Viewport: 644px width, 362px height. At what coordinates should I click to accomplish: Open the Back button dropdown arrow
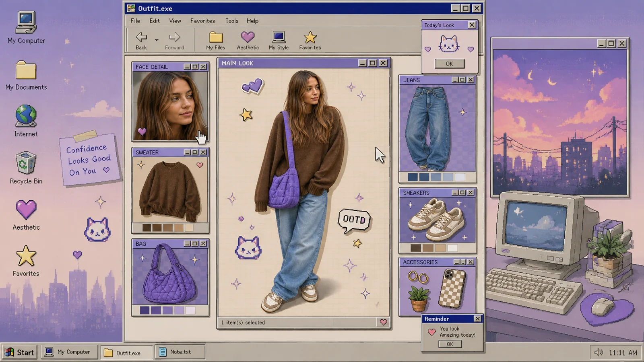(157, 40)
